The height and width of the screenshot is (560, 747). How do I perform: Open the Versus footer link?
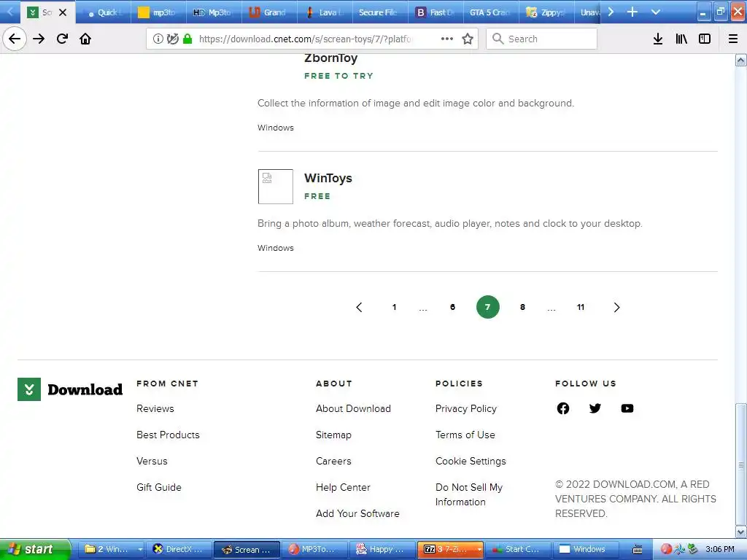coord(152,461)
